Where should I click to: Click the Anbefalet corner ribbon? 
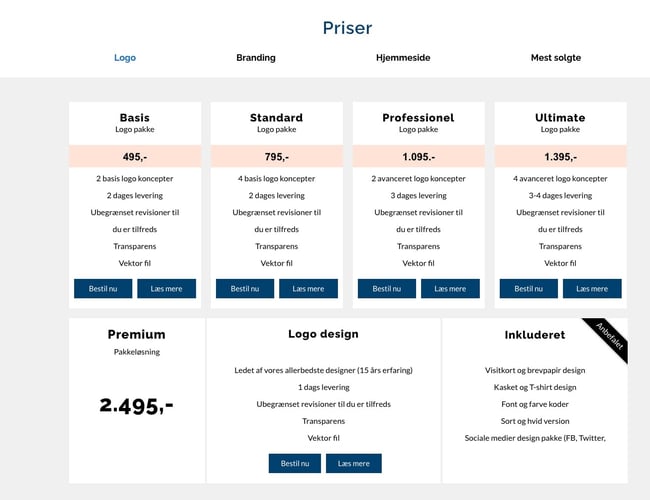pos(610,335)
